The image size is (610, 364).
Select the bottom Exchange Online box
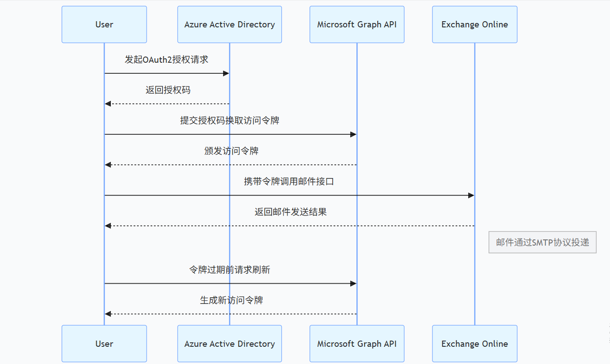click(475, 344)
